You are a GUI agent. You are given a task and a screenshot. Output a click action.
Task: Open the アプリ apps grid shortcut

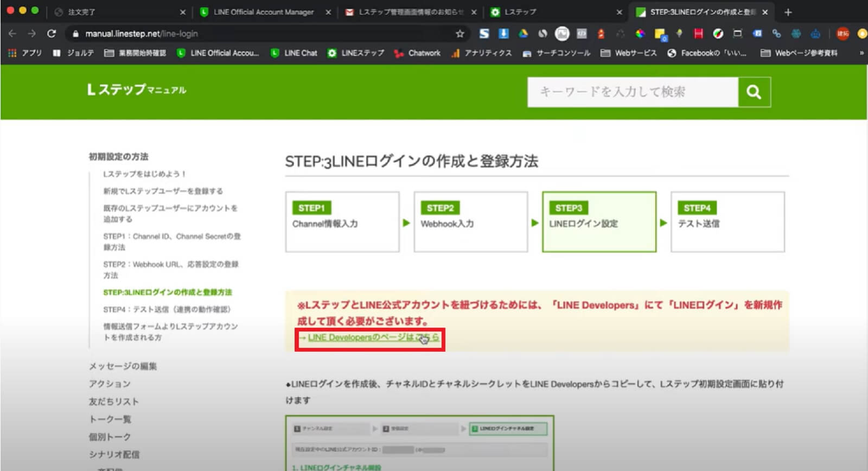click(x=24, y=53)
